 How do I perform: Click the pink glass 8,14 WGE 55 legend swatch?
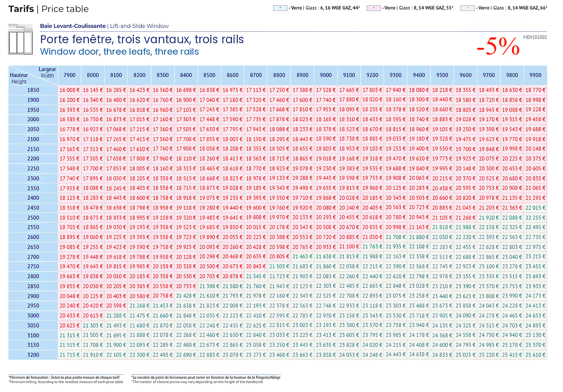374,8
